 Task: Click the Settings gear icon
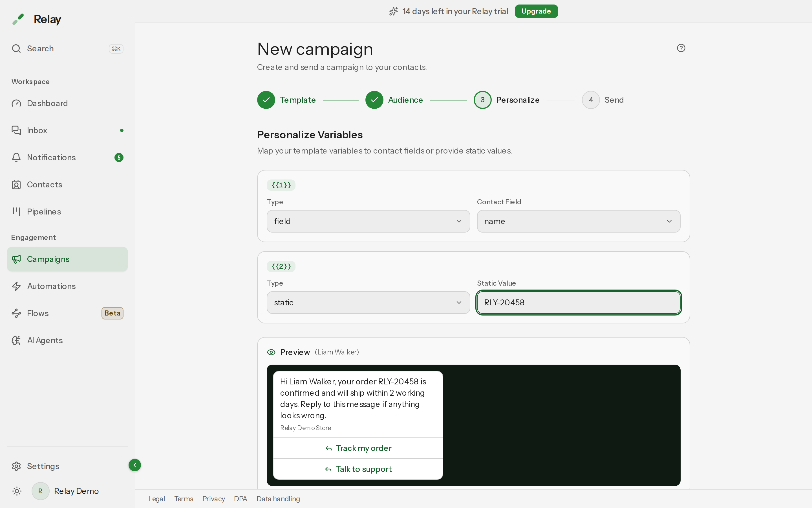click(16, 466)
